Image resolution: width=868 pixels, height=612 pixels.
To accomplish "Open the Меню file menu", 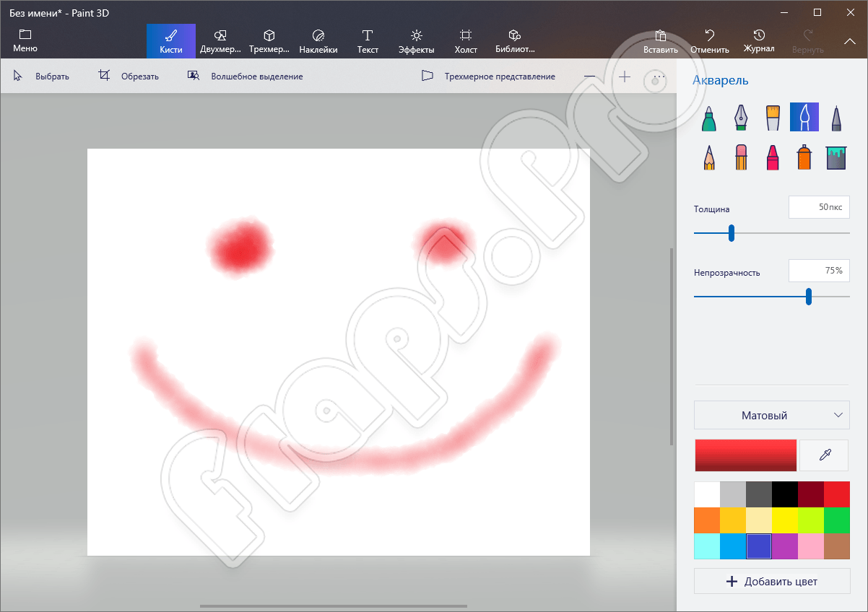I will point(25,41).
